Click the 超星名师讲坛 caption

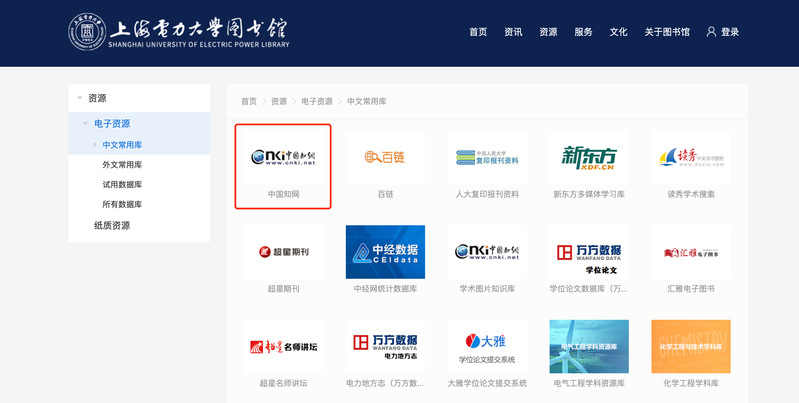coord(283,383)
